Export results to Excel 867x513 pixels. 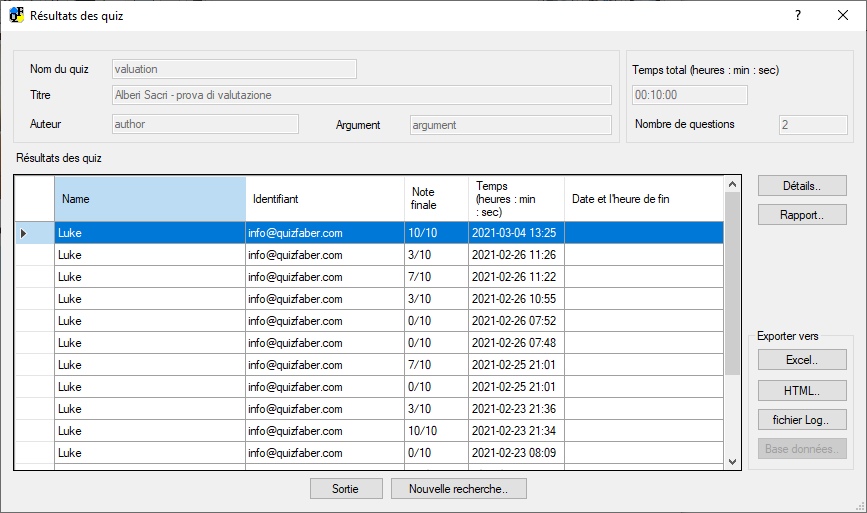click(802, 360)
